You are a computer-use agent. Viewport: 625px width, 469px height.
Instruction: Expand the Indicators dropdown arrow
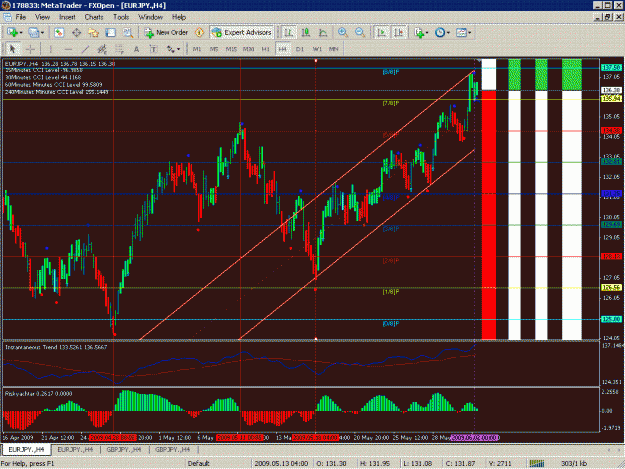427,33
